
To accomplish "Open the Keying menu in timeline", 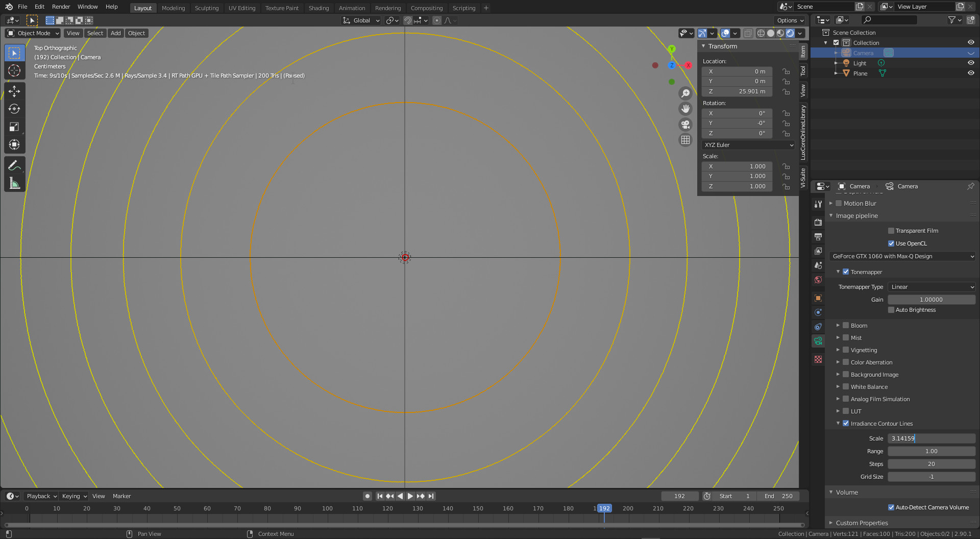I will (74, 496).
